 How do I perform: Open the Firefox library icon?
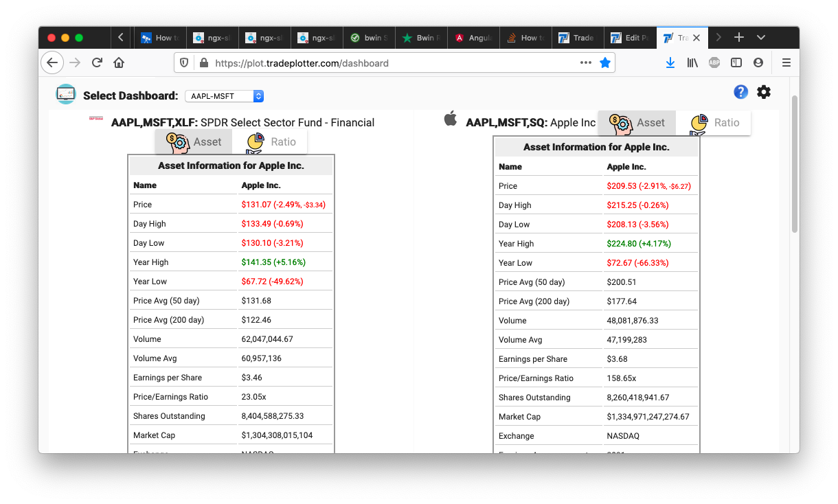click(692, 62)
